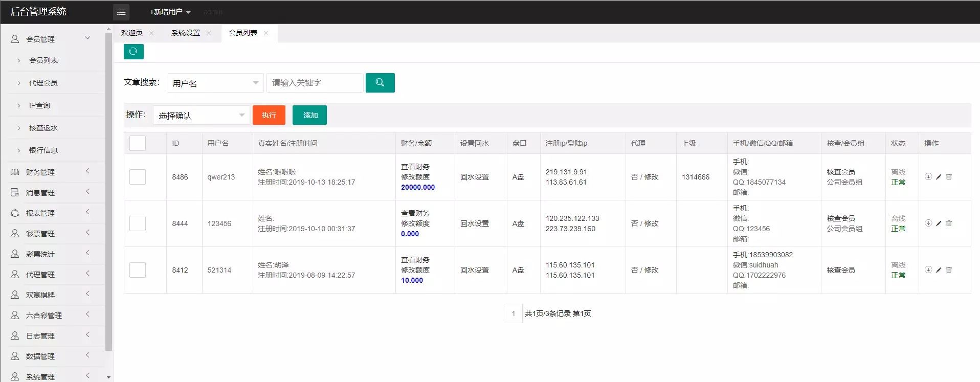The image size is (980, 382).
Task: Click the person icon beside 彩票统计
Action: (15, 254)
